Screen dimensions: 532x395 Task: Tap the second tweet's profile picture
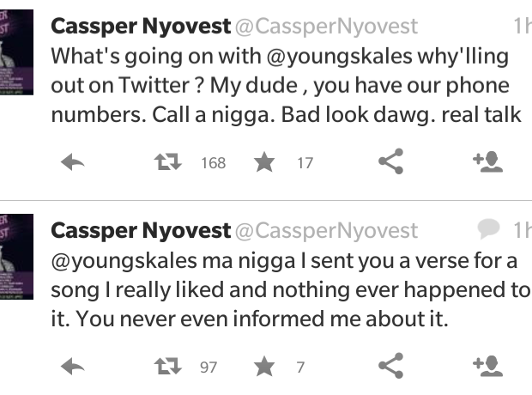pos(17,256)
